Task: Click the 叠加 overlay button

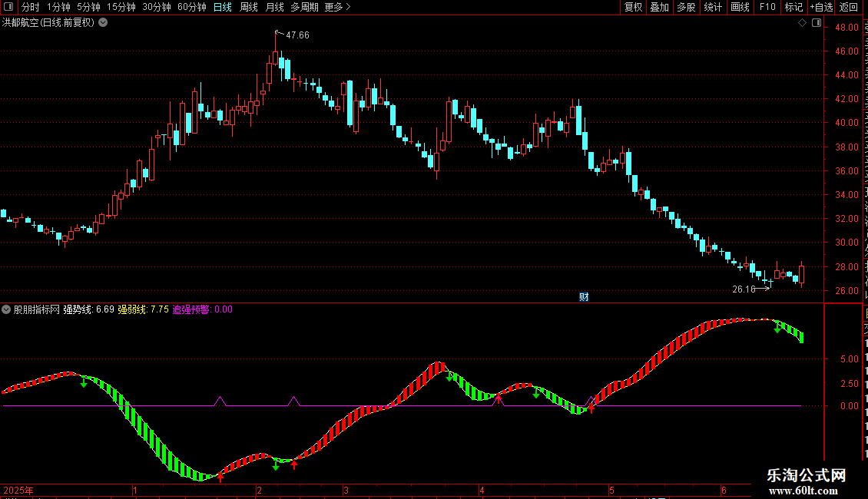Action: point(659,7)
